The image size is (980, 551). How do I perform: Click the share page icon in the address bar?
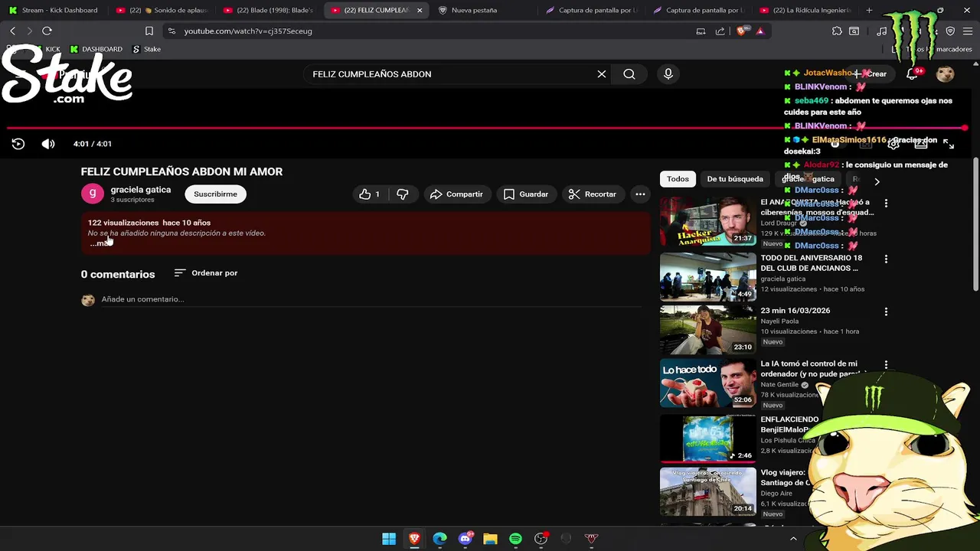pos(720,31)
